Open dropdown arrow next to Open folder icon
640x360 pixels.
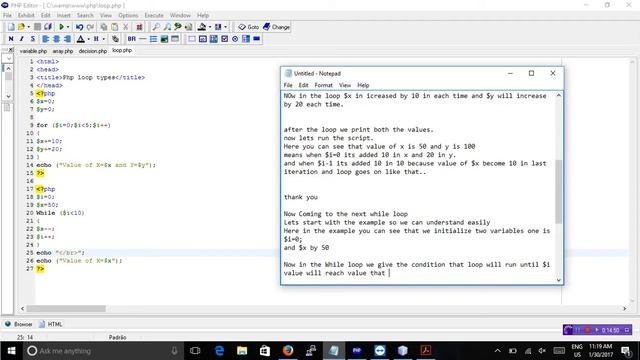pyautogui.click(x=29, y=27)
